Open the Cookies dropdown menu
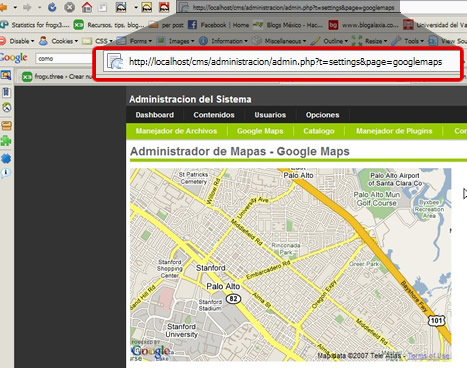 click(x=65, y=41)
